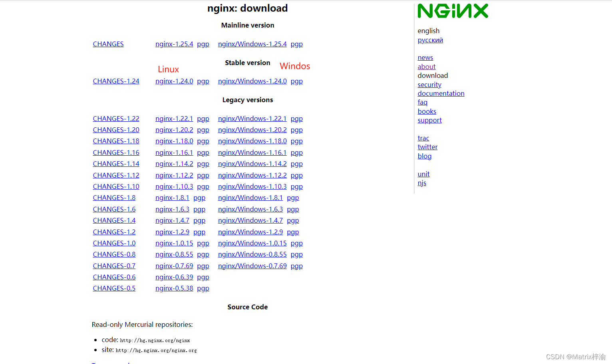Image resolution: width=612 pixels, height=364 pixels.
Task: Open pgp signature next to nginx/Windows-1.25.4
Action: point(297,44)
